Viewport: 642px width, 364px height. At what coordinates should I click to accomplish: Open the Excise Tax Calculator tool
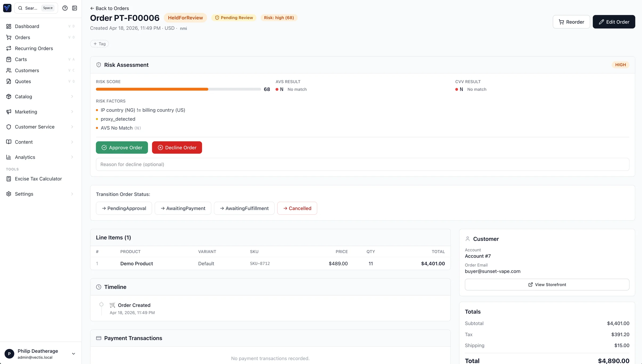38,179
